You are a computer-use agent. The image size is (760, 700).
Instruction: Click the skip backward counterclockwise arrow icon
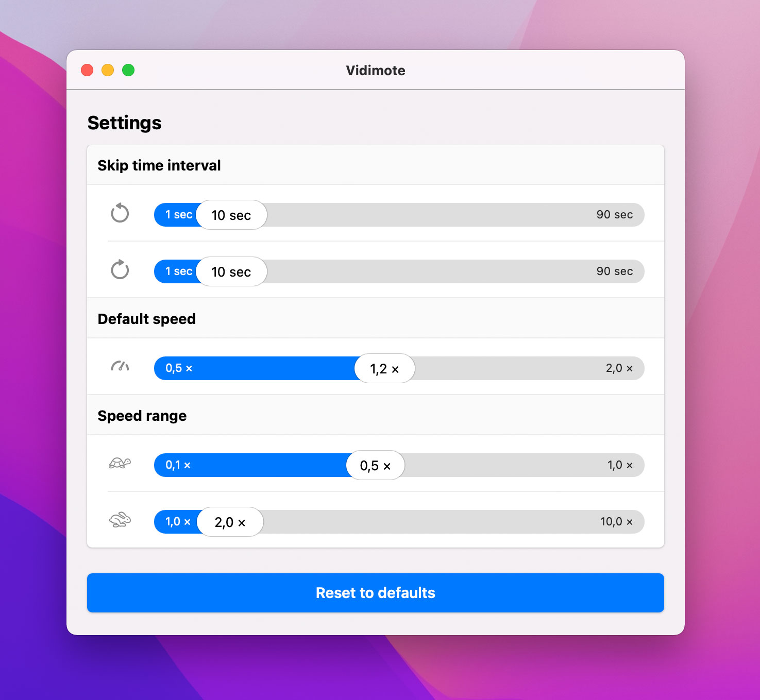pos(120,213)
